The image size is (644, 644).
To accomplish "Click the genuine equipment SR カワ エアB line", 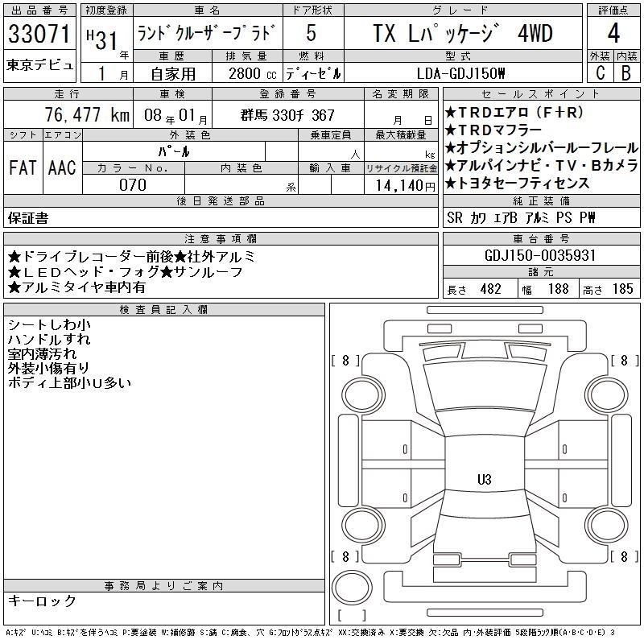I will (521, 217).
